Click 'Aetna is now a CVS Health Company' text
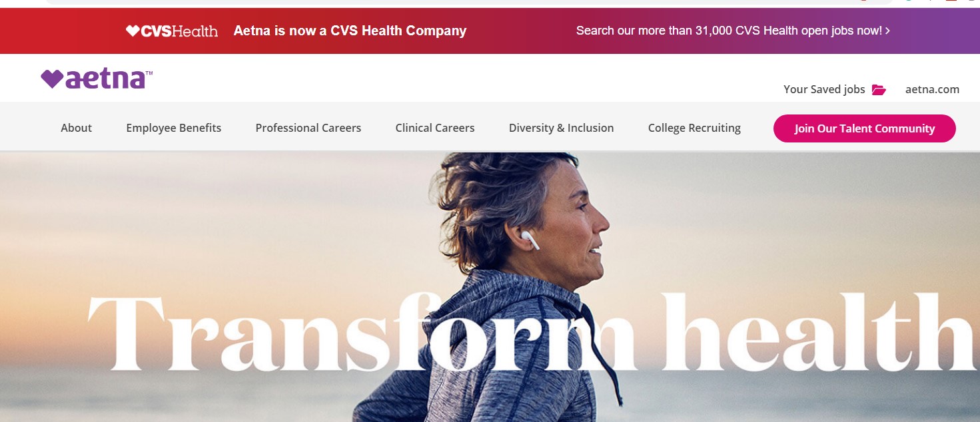The width and height of the screenshot is (980, 422). pos(350,31)
